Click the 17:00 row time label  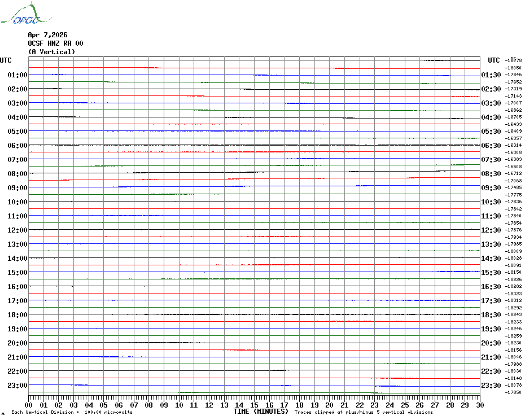point(17,300)
